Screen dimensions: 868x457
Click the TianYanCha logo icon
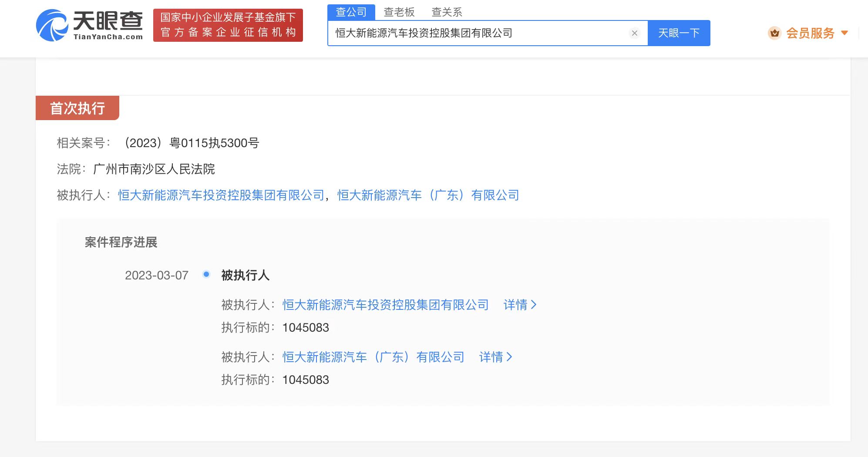(52, 25)
